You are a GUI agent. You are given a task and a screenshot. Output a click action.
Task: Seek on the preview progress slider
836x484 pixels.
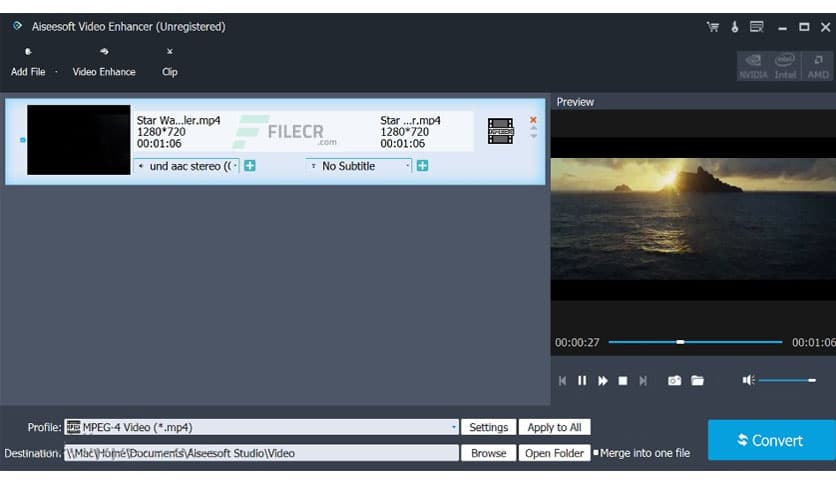(x=695, y=342)
